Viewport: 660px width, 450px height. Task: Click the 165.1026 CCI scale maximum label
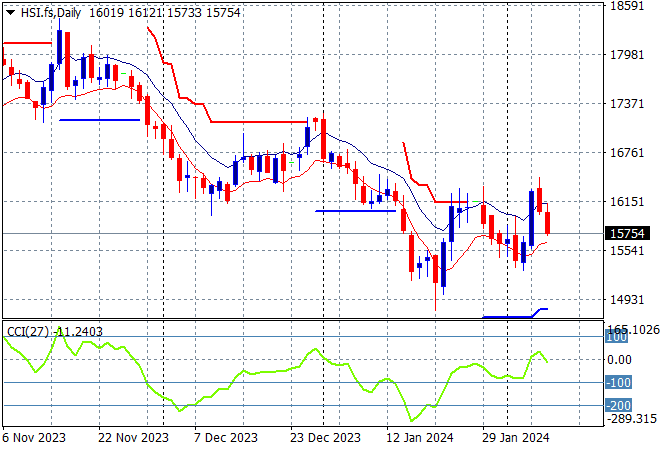(x=634, y=328)
